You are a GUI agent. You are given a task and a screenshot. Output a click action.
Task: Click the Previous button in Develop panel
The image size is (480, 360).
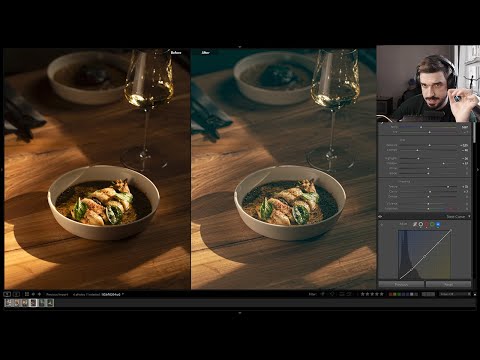click(x=401, y=284)
